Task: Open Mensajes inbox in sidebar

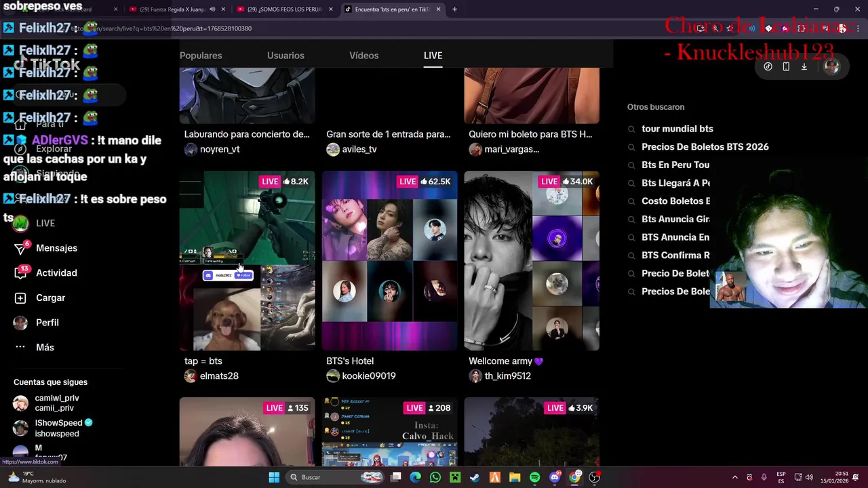Action: click(46, 248)
